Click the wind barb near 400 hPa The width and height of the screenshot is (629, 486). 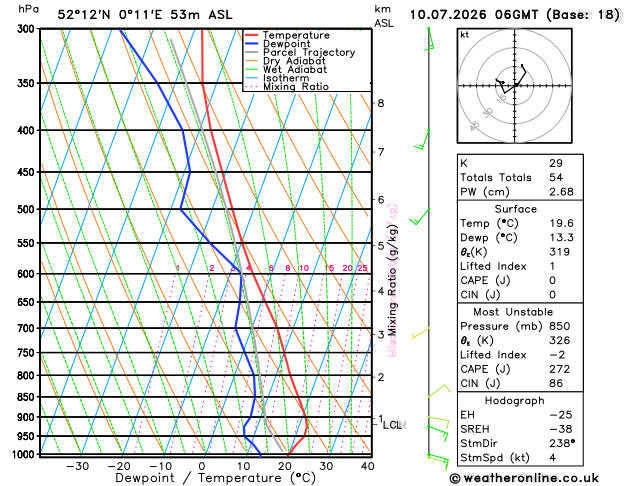422,140
